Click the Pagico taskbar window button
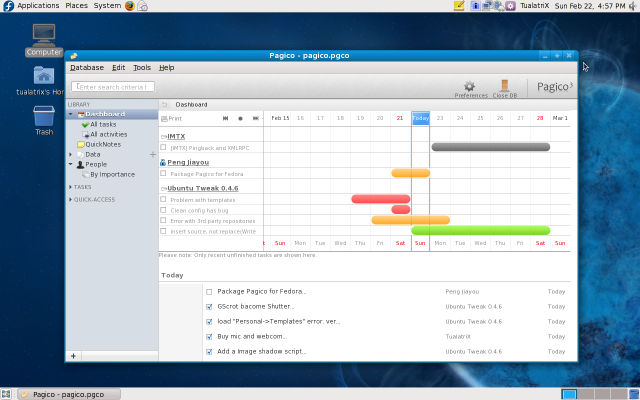 pos(69,394)
